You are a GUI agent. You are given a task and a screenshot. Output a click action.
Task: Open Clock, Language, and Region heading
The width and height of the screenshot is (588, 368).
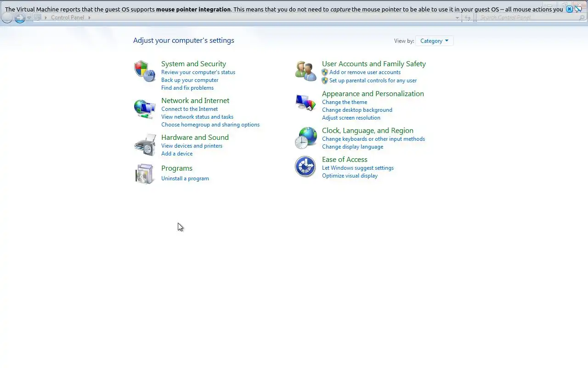click(x=367, y=131)
